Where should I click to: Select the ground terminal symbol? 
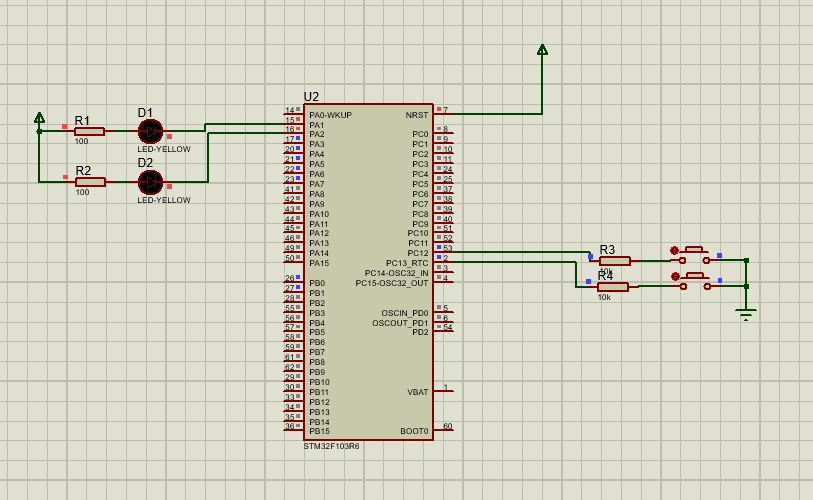(746, 314)
